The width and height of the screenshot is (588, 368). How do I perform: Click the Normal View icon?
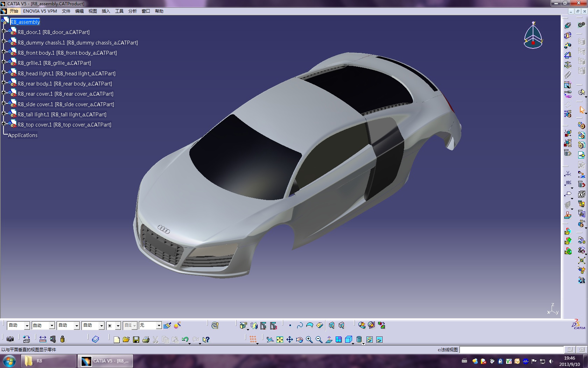point(329,340)
